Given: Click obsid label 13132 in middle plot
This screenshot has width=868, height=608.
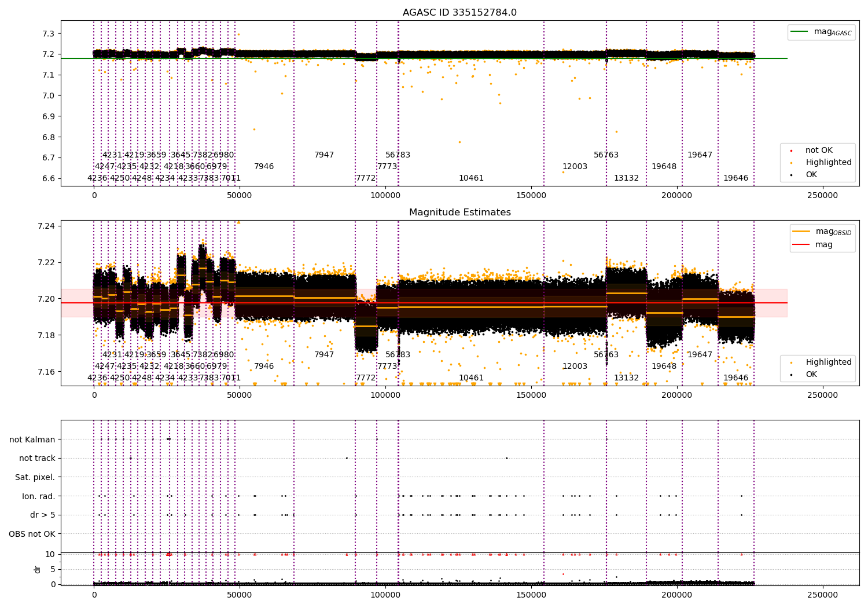Looking at the screenshot, I should pos(626,378).
